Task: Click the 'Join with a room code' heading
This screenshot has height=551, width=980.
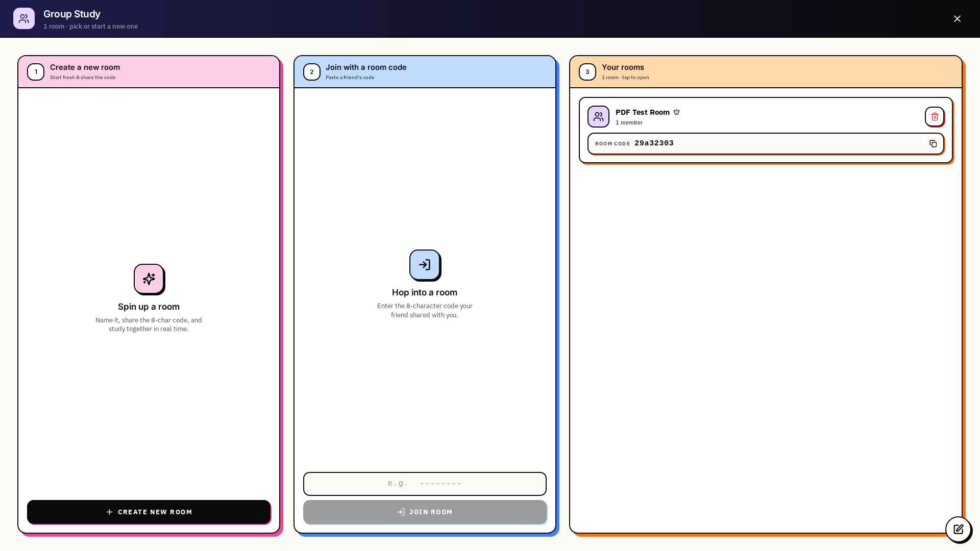Action: coord(366,67)
